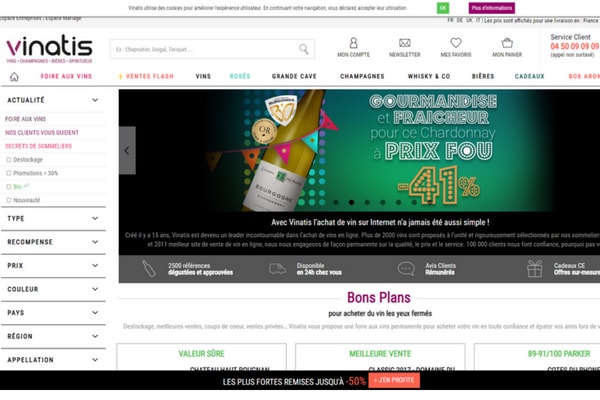
Task: Tick the Nouveauté checkbox
Action: (9, 200)
